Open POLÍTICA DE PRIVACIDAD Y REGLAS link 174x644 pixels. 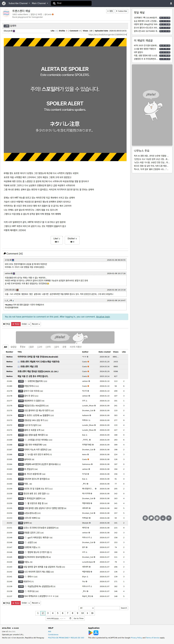click(x=66, y=638)
